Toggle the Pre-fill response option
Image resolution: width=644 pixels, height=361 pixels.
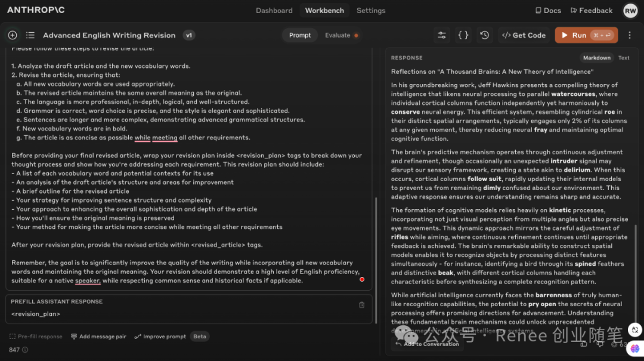(36, 337)
